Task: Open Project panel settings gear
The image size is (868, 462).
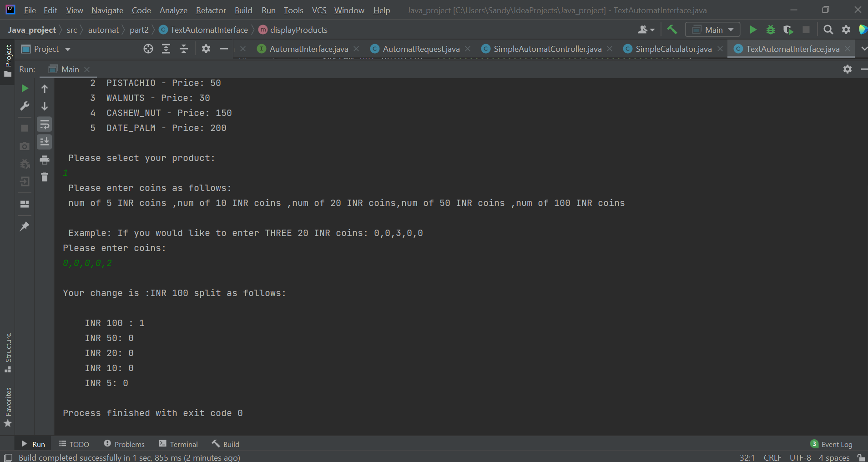Action: point(206,49)
